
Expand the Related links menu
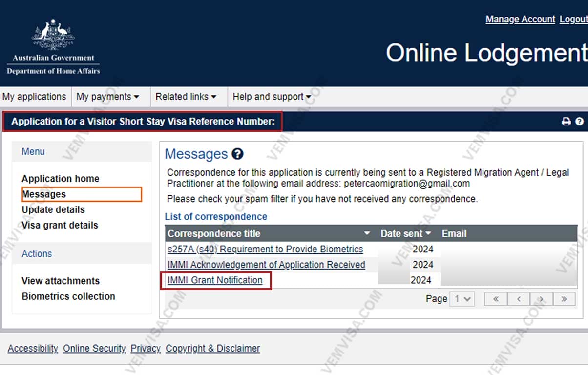pyautogui.click(x=186, y=97)
